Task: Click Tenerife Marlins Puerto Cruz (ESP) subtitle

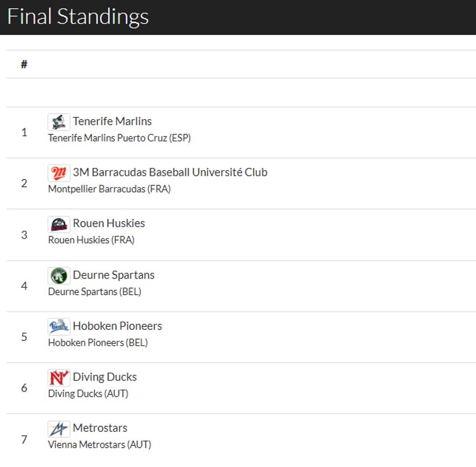Action: (x=119, y=138)
